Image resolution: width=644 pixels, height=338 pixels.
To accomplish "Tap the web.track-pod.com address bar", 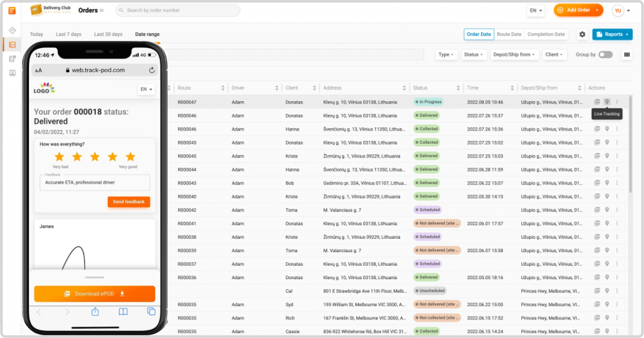I will (x=95, y=70).
